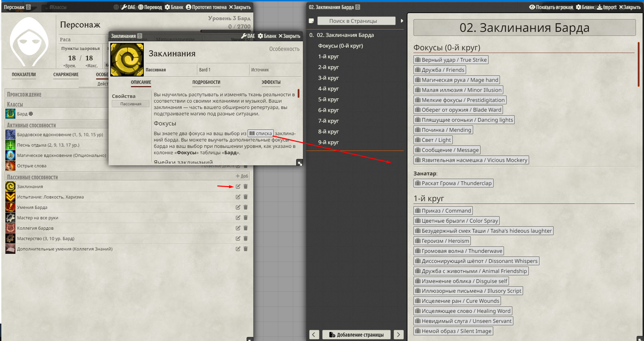Image resolution: width=644 pixels, height=341 pixels.
Task: Click the Поиск в Страницы search field
Action: (x=356, y=21)
